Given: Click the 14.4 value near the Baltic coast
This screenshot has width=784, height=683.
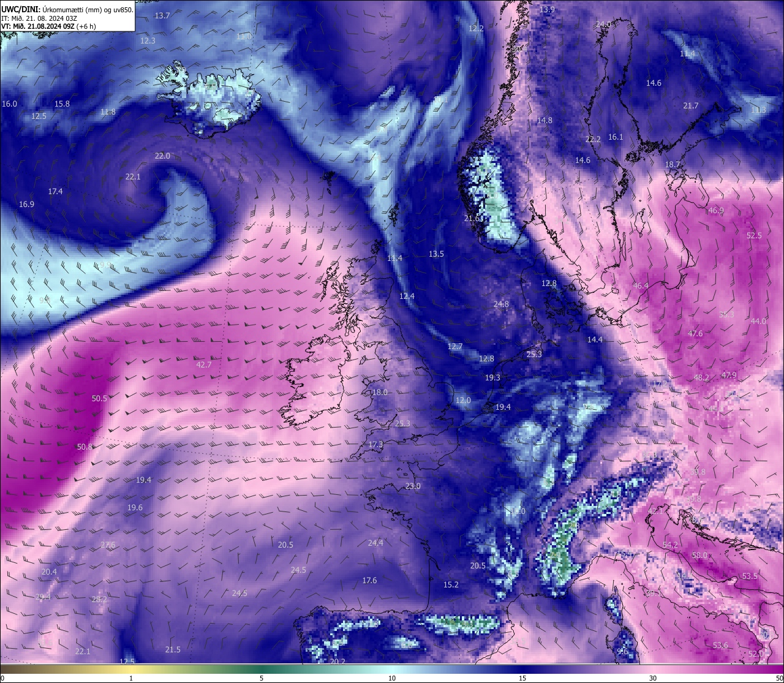Looking at the screenshot, I should pyautogui.click(x=595, y=339).
